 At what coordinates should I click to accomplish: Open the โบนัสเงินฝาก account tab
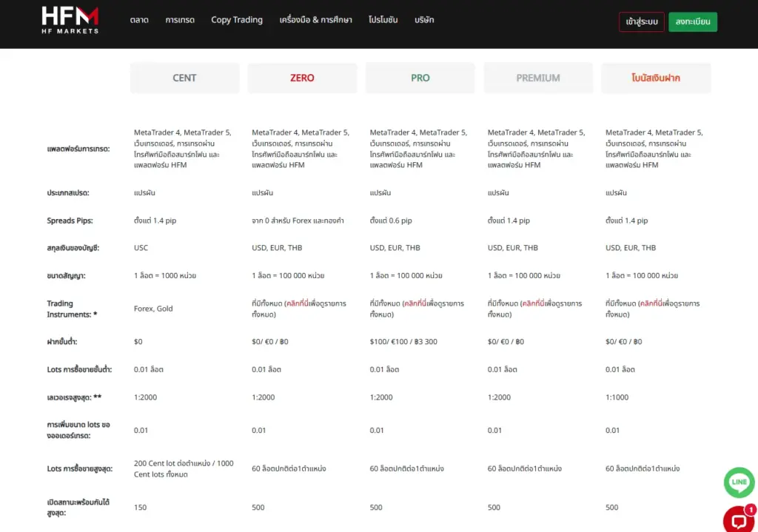(x=656, y=78)
